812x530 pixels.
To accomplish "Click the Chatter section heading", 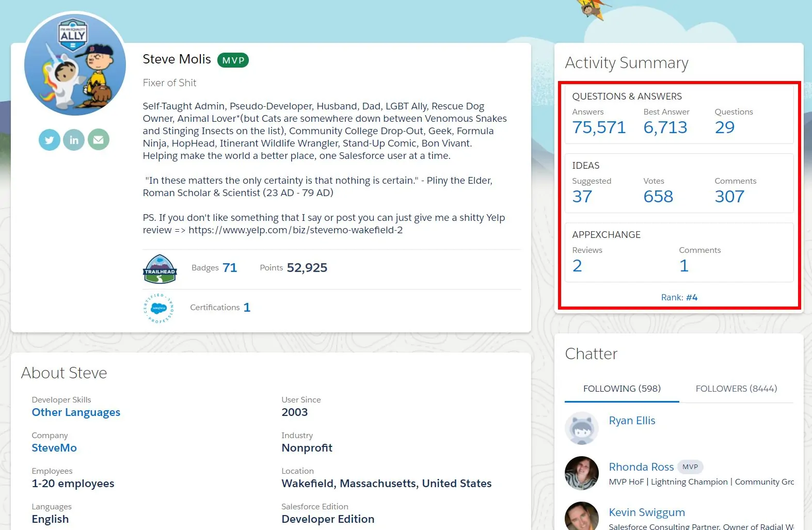I will (x=591, y=354).
